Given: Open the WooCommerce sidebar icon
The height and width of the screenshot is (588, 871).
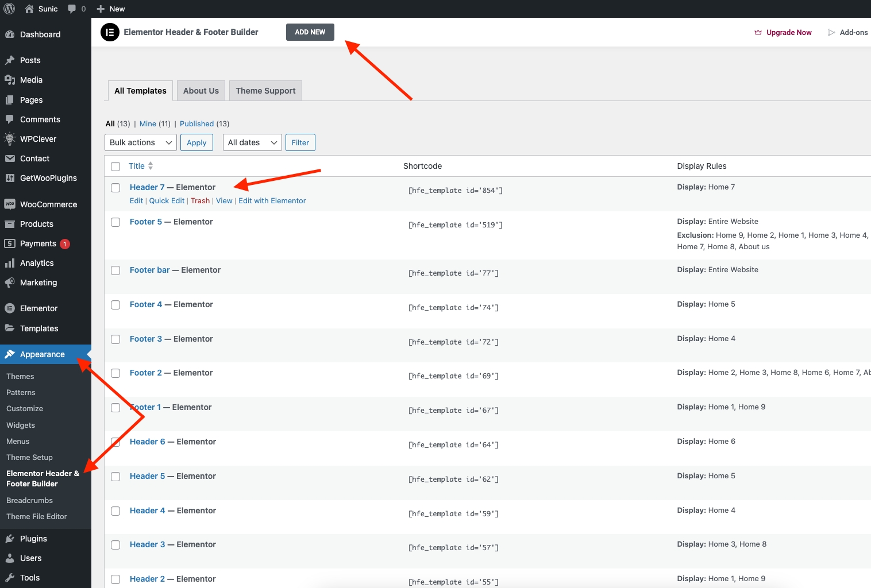Looking at the screenshot, I should (x=10, y=204).
